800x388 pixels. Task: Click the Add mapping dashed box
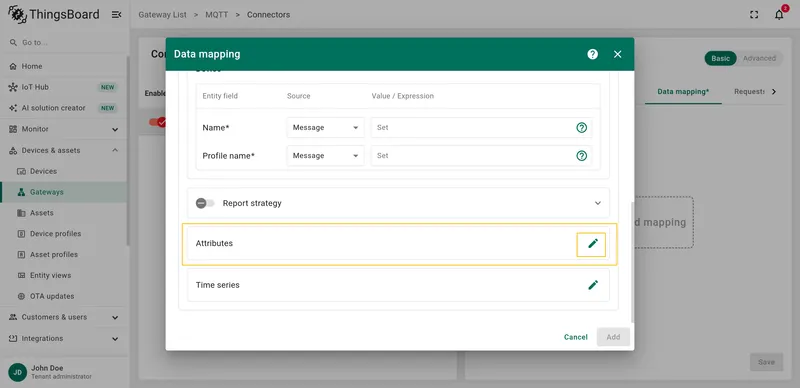[x=663, y=223]
